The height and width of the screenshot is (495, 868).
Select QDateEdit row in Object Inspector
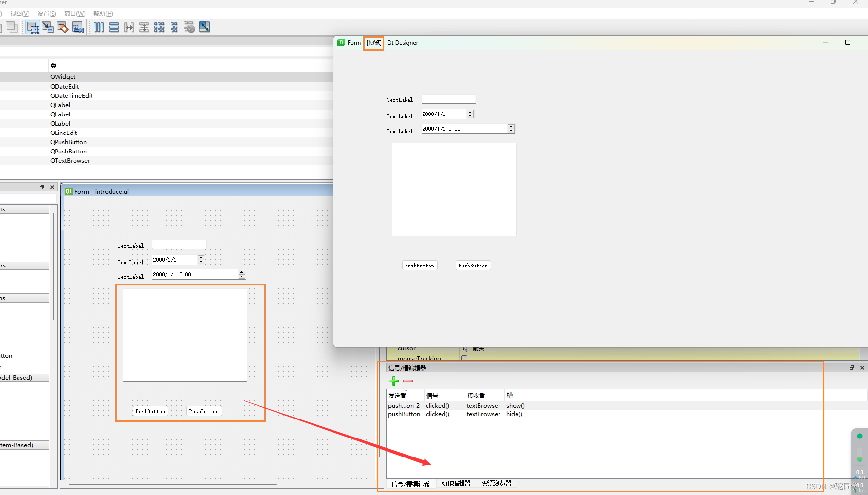(x=166, y=87)
